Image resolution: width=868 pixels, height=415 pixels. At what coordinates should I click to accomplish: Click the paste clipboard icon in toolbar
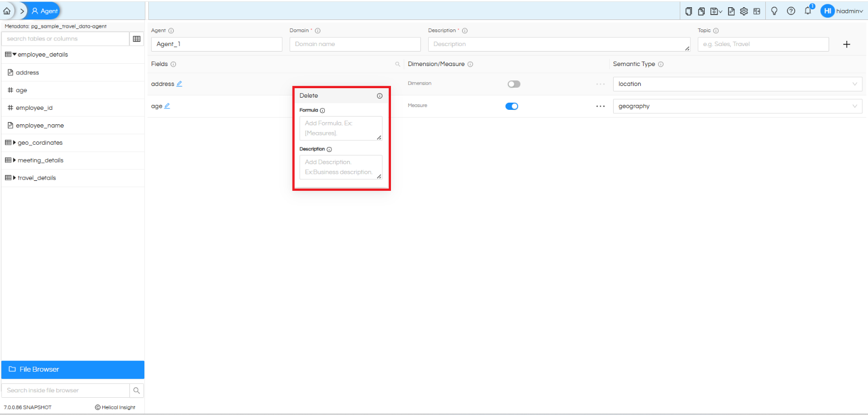click(x=702, y=11)
